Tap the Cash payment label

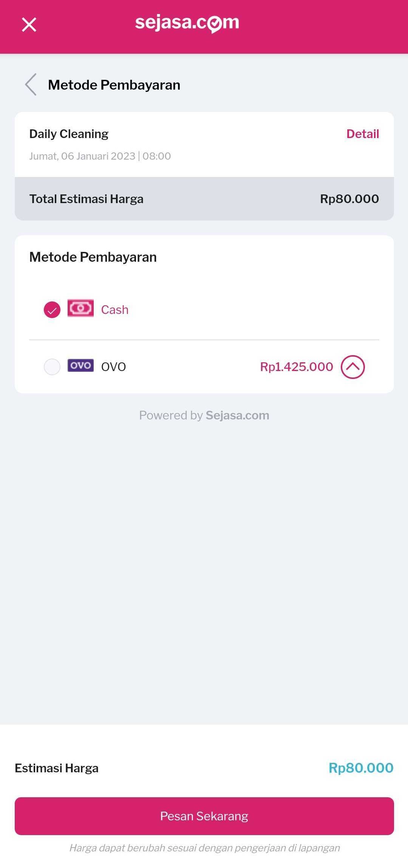pos(115,310)
